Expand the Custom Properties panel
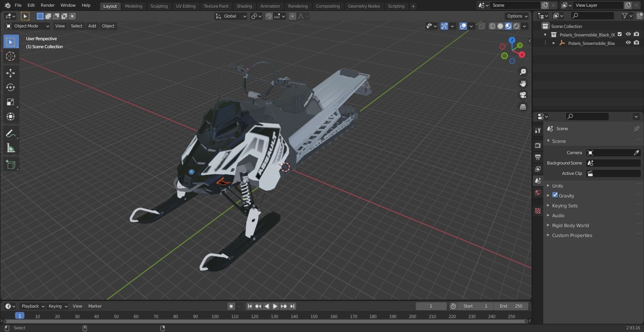 click(x=572, y=236)
